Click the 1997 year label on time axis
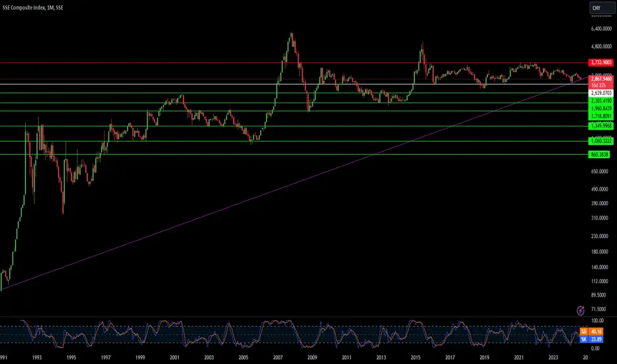This screenshot has width=617, height=364. point(106,357)
